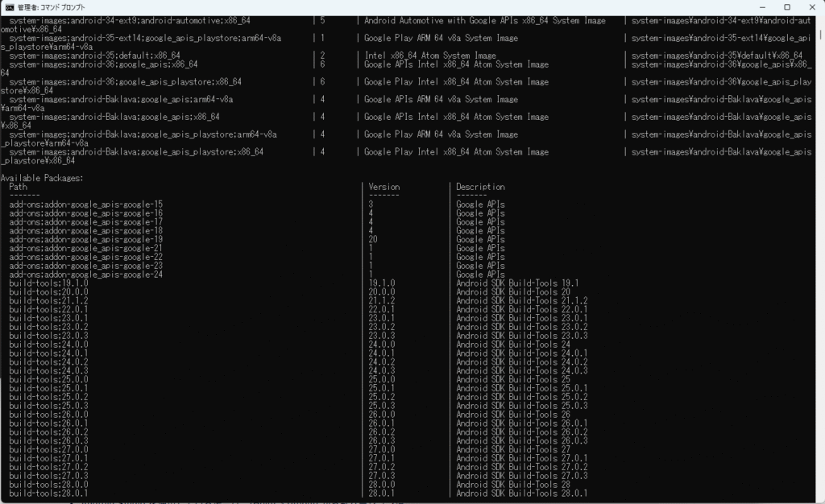
Task: Select description 'Android SDK Build-Tools 25'
Action: tap(513, 379)
